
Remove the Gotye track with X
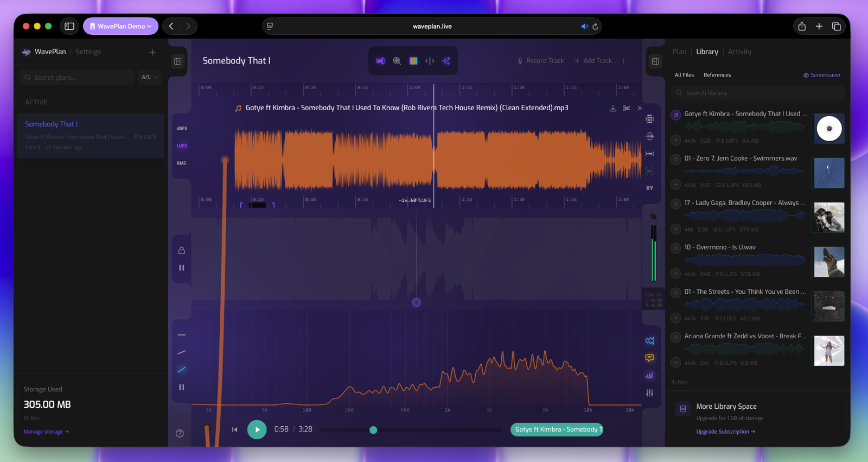(640, 108)
